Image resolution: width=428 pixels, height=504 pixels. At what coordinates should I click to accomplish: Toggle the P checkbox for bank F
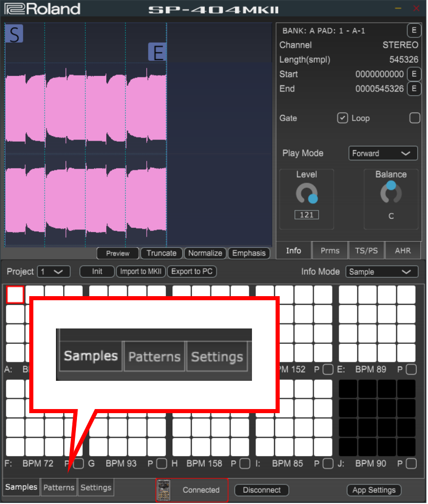tap(79, 464)
